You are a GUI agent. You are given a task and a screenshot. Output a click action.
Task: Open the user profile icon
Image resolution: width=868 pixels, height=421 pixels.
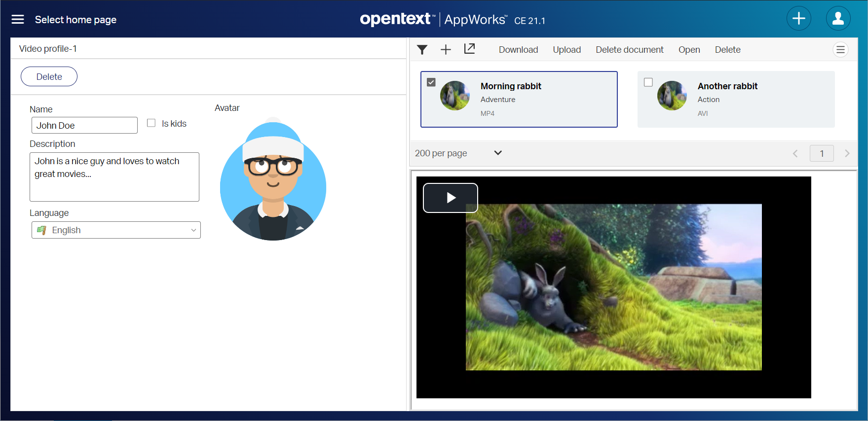838,19
